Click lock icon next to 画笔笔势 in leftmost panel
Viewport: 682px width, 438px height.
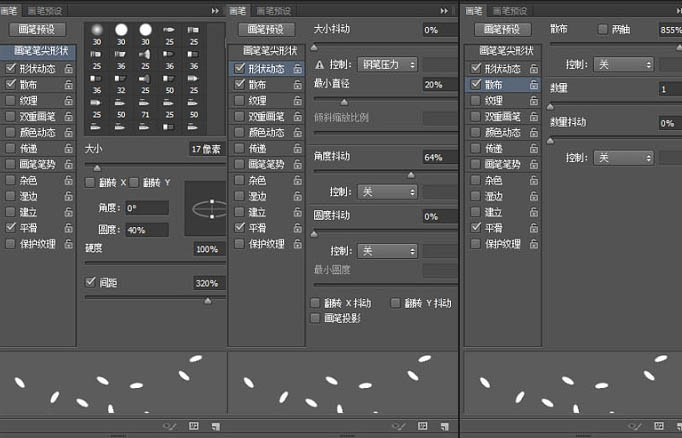pyautogui.click(x=68, y=164)
